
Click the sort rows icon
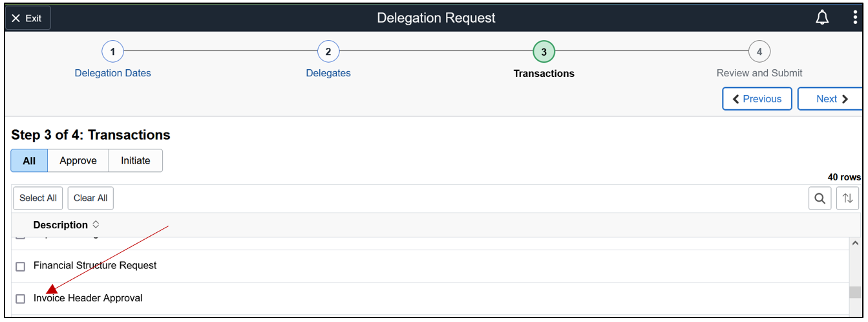847,199
